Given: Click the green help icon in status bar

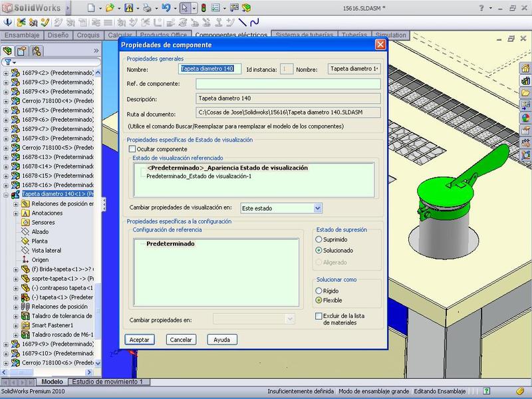Looking at the screenshot, I should pyautogui.click(x=486, y=391).
